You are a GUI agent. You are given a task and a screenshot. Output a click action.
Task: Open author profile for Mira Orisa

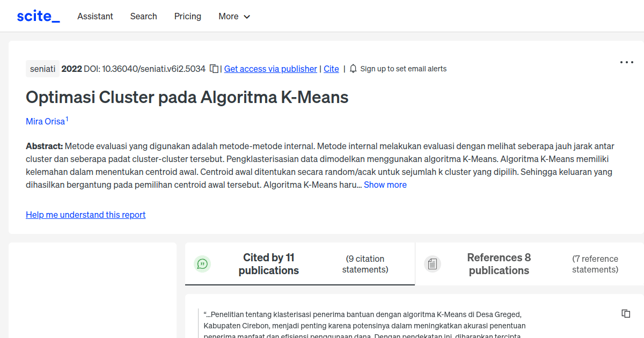coord(45,121)
